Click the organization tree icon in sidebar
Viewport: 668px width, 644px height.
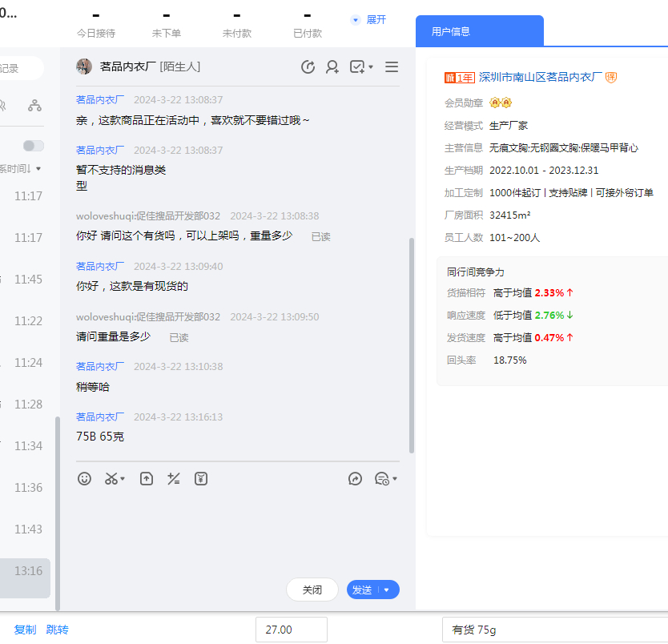[34, 105]
